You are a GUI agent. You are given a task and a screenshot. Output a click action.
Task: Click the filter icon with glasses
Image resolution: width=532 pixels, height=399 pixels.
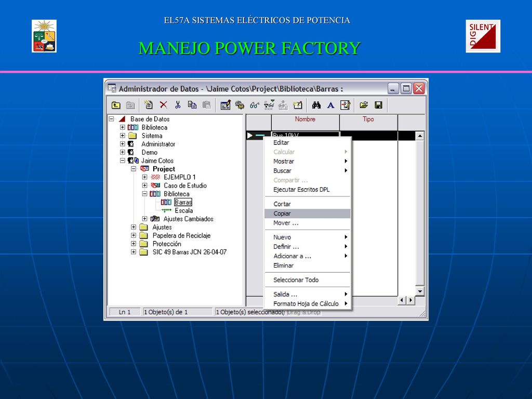pos(269,105)
